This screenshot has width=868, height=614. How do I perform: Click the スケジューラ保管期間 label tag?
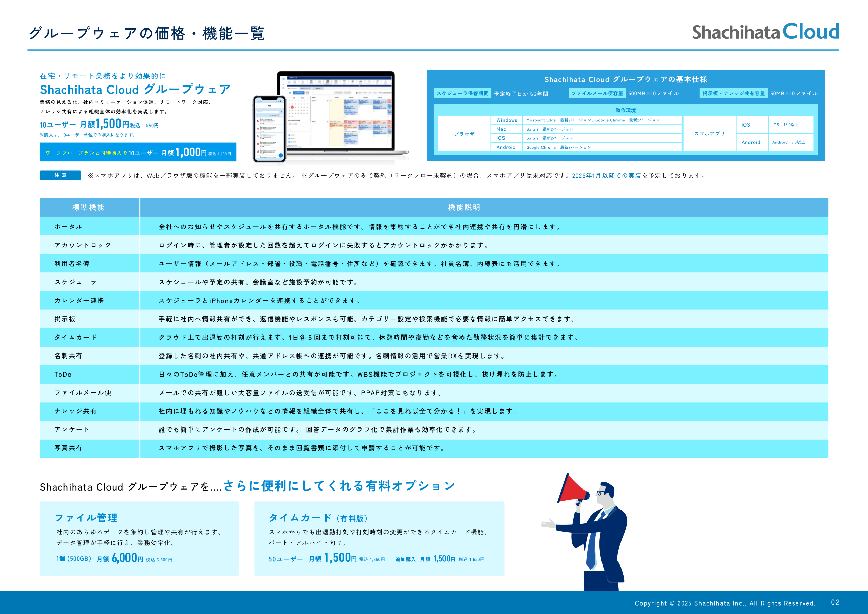pos(462,93)
